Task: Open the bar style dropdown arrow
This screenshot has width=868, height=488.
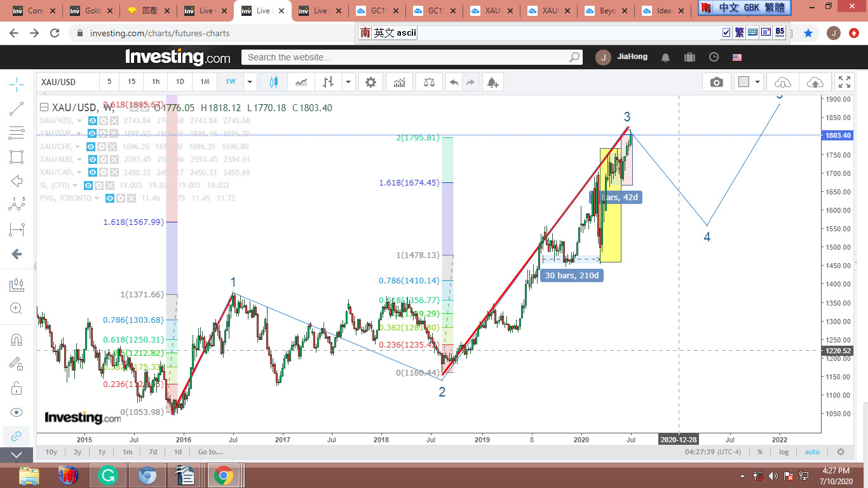Action: click(348, 82)
